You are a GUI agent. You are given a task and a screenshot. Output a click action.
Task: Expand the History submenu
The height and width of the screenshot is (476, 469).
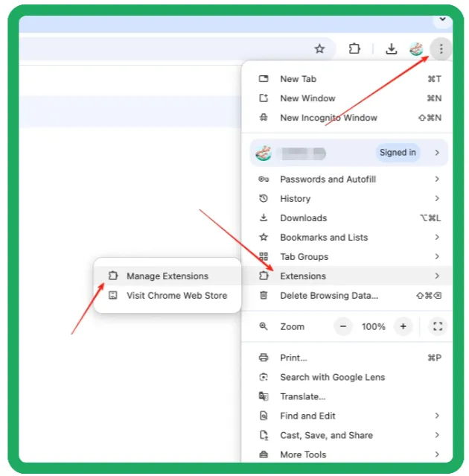click(295, 198)
